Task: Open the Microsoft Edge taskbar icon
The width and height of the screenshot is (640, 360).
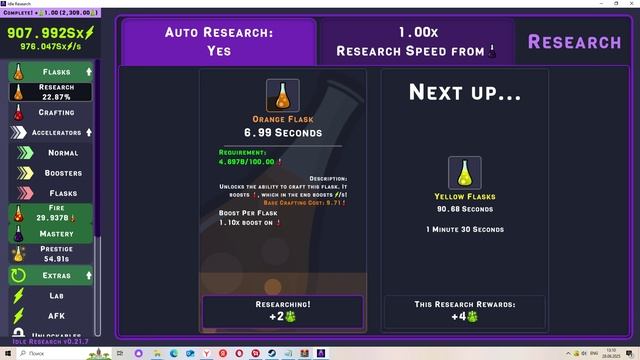Action: click(x=173, y=353)
